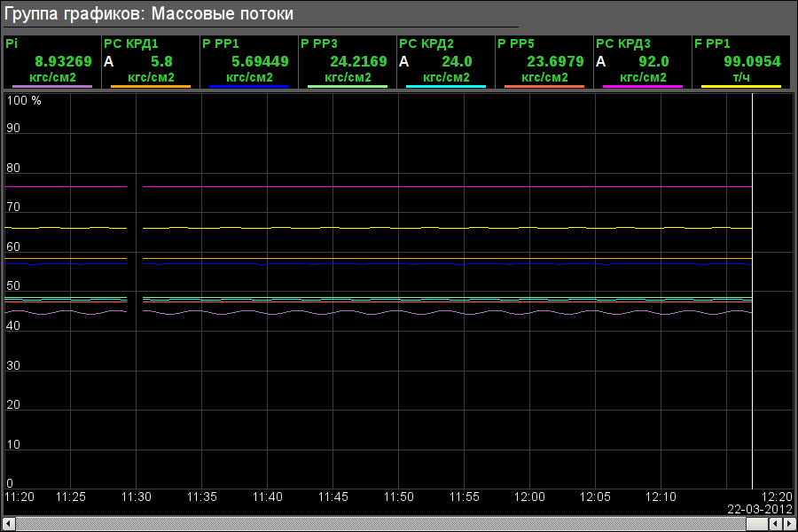Click the magenta PC КРД3 trend line
The height and width of the screenshot is (532, 798).
[x=443, y=187]
